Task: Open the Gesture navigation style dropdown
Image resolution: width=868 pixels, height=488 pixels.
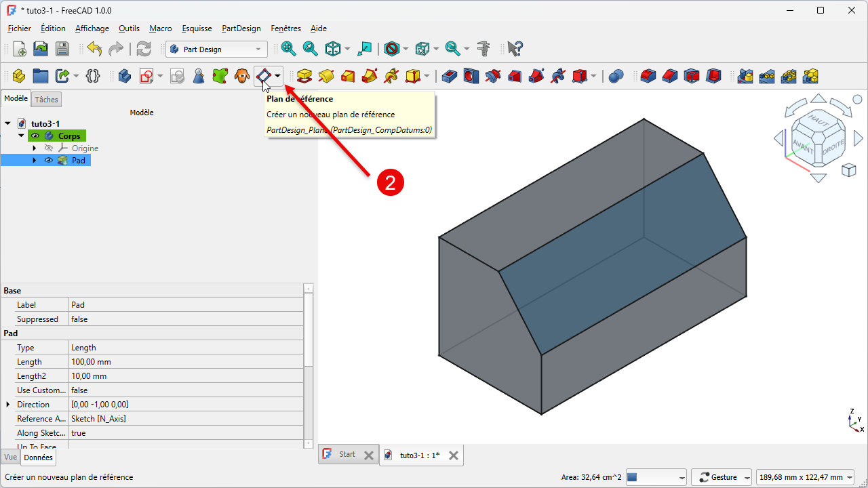Action: (723, 477)
